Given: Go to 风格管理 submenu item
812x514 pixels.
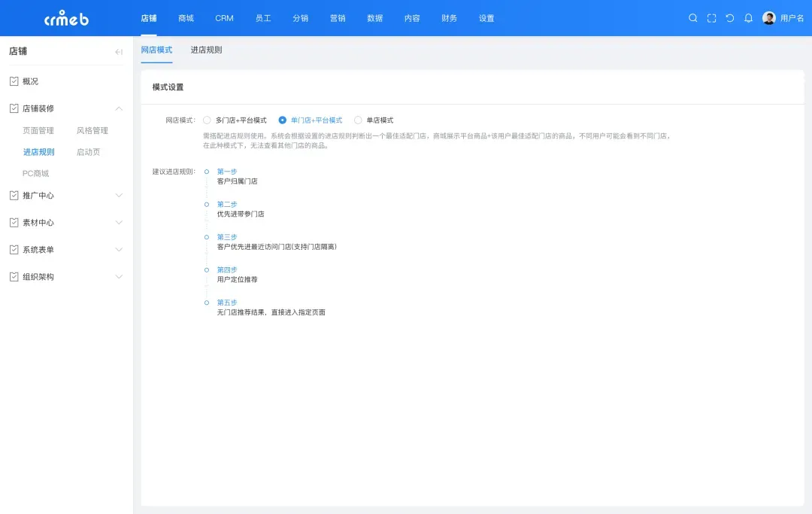Looking at the screenshot, I should [x=92, y=131].
